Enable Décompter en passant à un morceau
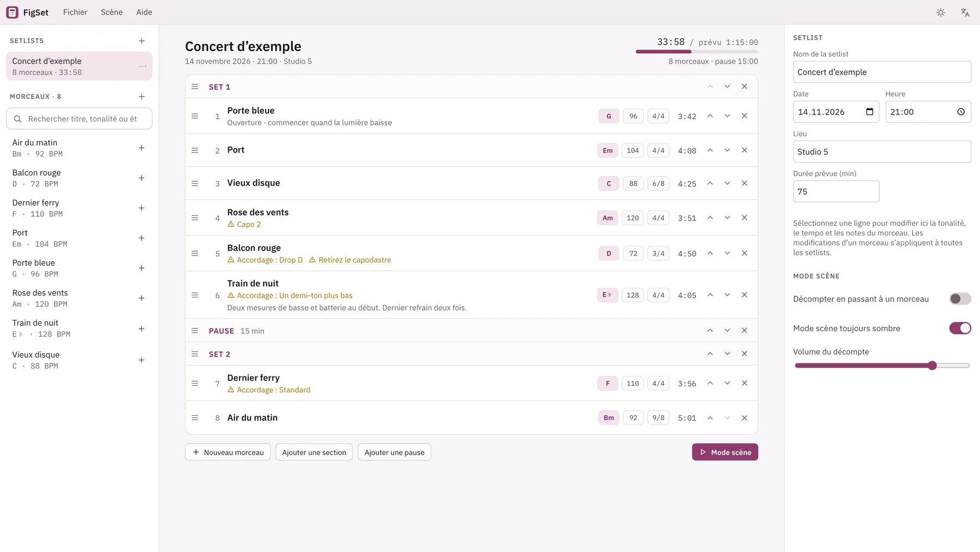 [960, 299]
